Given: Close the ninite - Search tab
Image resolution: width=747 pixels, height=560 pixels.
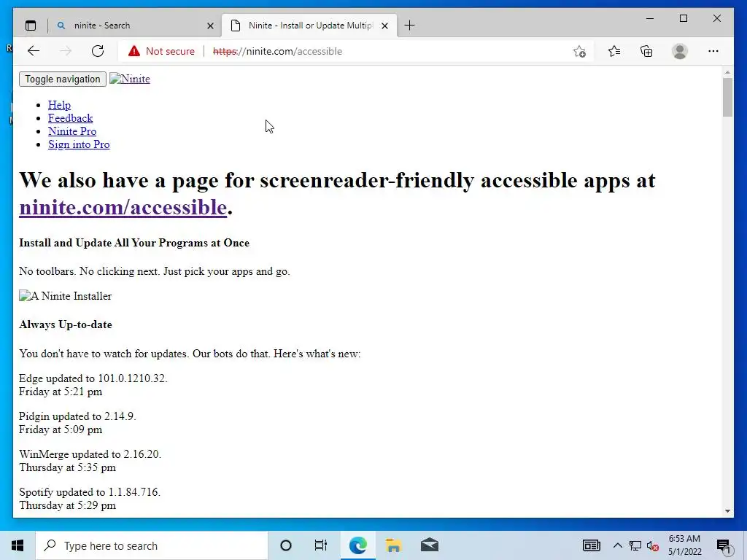Looking at the screenshot, I should point(210,26).
